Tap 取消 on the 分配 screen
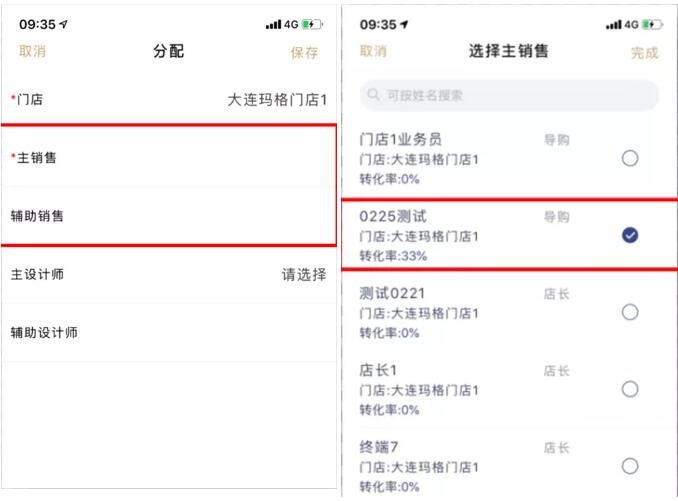Viewport: 678px width, 501px height. tap(32, 51)
